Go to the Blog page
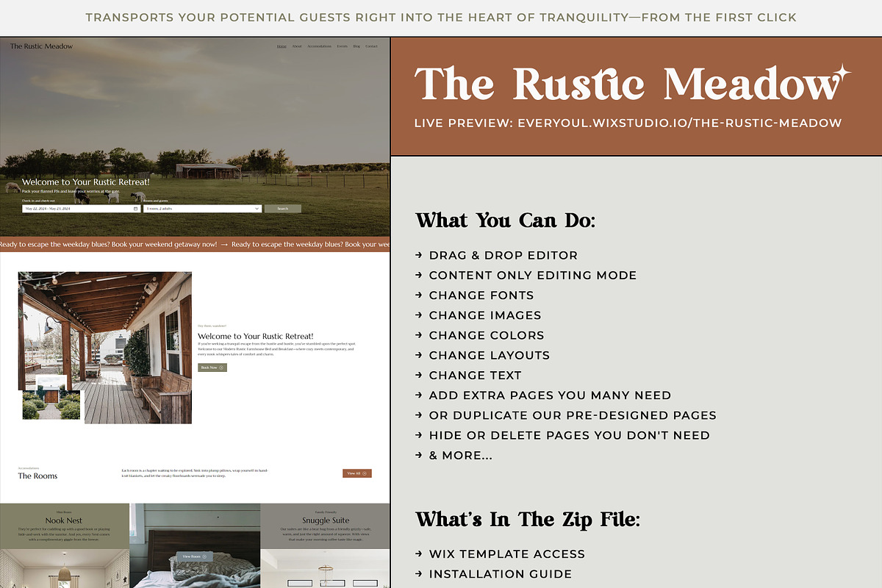This screenshot has height=588, width=882. [356, 46]
